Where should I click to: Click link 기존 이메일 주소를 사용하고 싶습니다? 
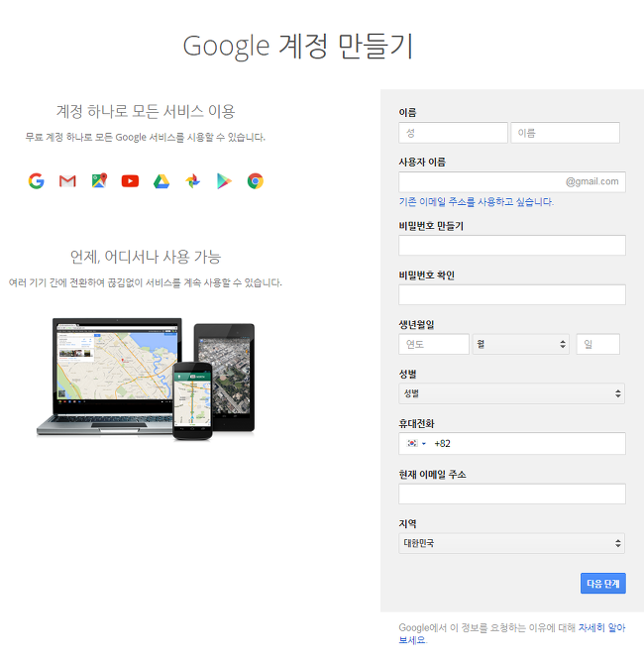tap(476, 202)
